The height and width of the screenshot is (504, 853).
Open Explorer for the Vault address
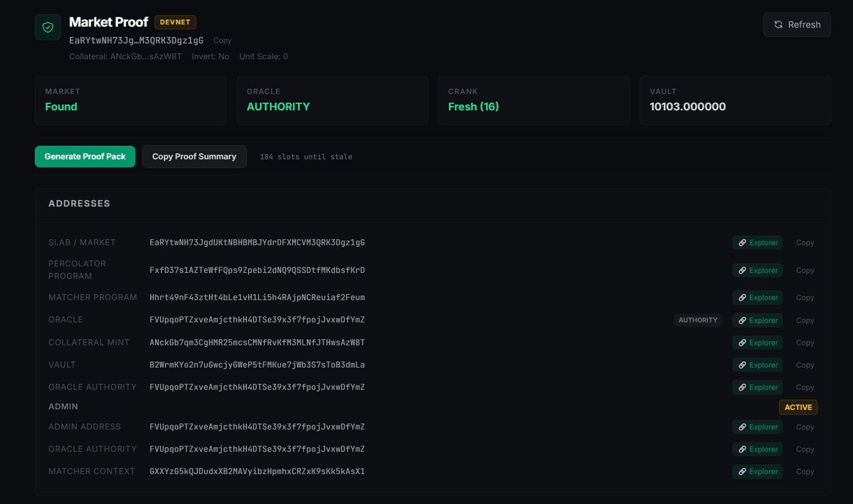click(x=757, y=365)
